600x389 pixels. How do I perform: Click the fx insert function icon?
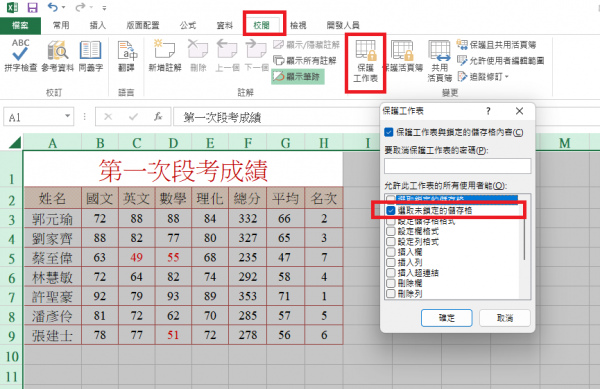[158, 117]
